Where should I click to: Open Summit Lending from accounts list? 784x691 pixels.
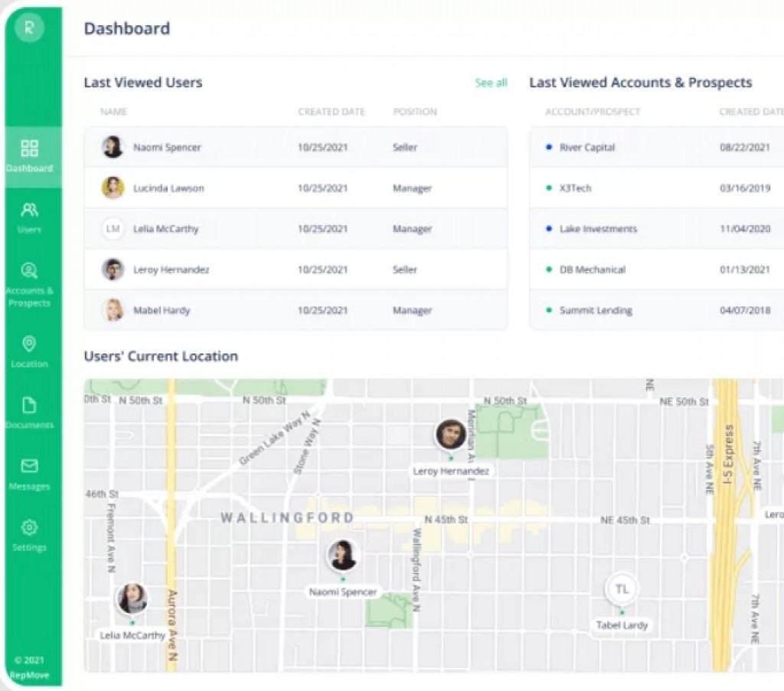tap(595, 310)
